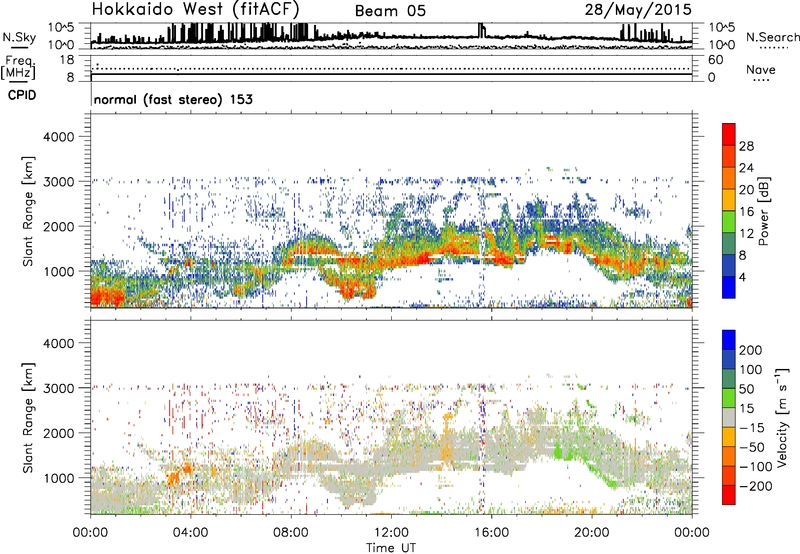Click the "12" power colorbar value
This screenshot has width=800, height=554.
746,234
